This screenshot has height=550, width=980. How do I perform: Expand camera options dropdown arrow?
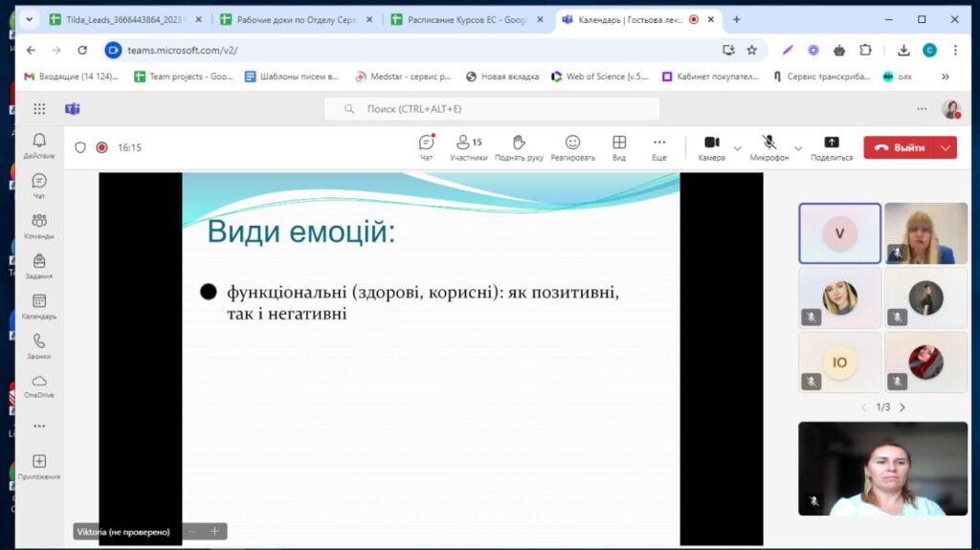[737, 148]
